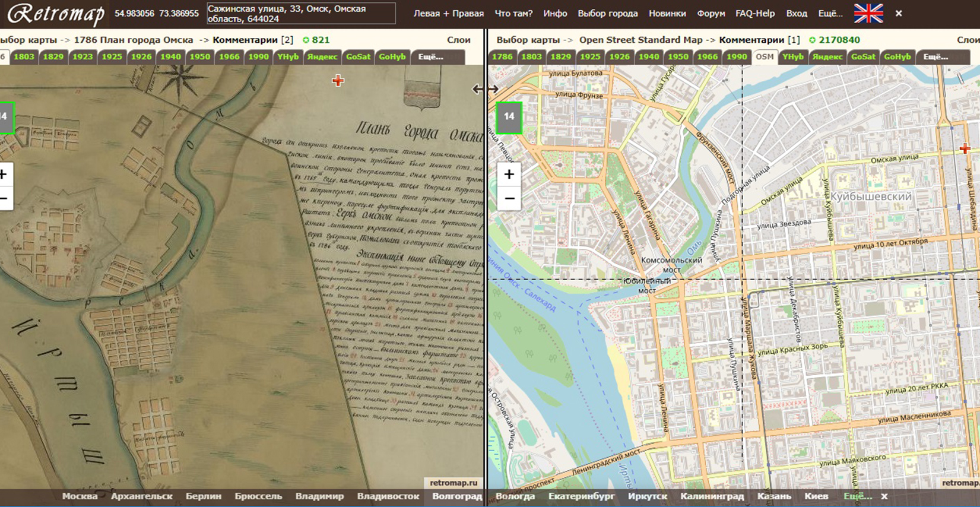This screenshot has height=507, width=980.
Task: Close the city list bar at the bottom
Action: [884, 496]
